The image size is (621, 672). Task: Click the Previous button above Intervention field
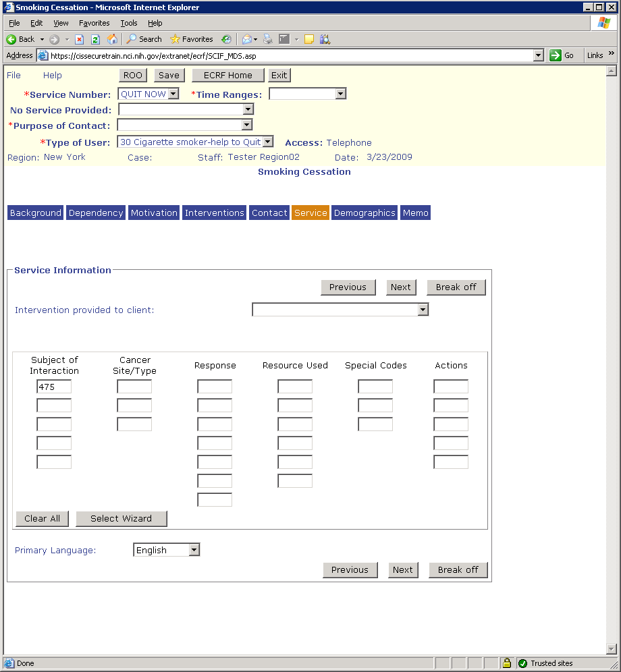point(348,287)
